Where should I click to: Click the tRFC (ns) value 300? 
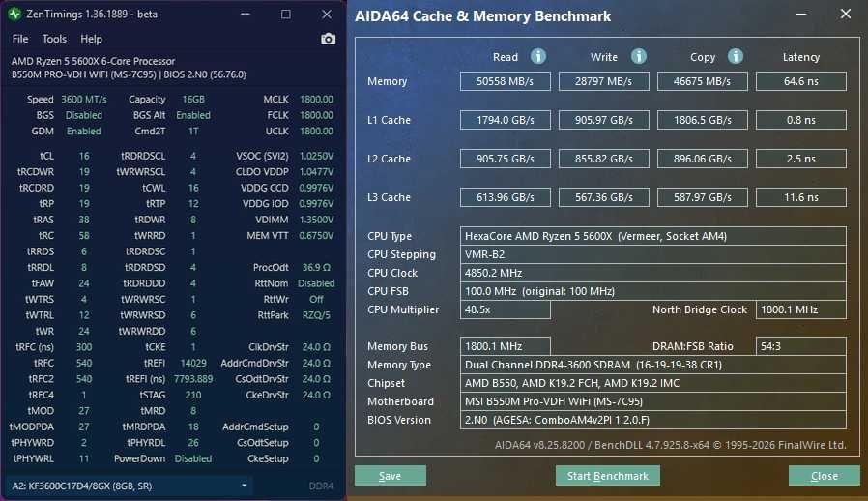(83, 347)
